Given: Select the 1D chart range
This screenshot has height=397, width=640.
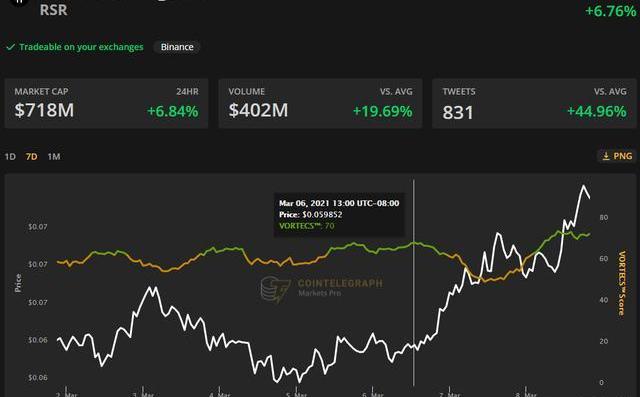Looking at the screenshot, I should pyautogui.click(x=10, y=157).
